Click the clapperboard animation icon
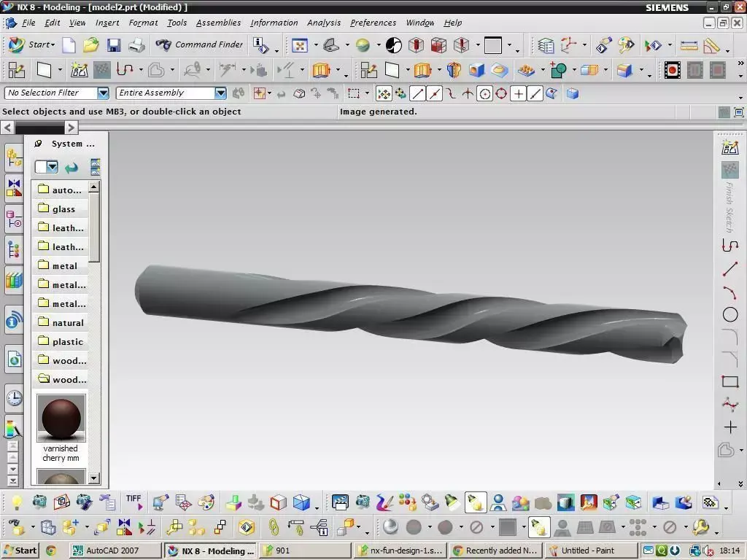 pos(340,502)
